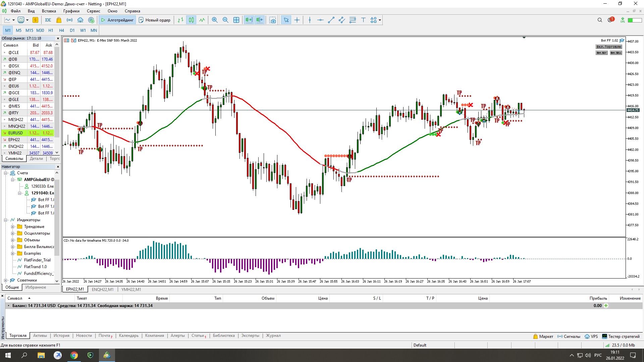Draw a trendline with toolbar tool
Screen dimensions: 644x362
click(x=331, y=20)
